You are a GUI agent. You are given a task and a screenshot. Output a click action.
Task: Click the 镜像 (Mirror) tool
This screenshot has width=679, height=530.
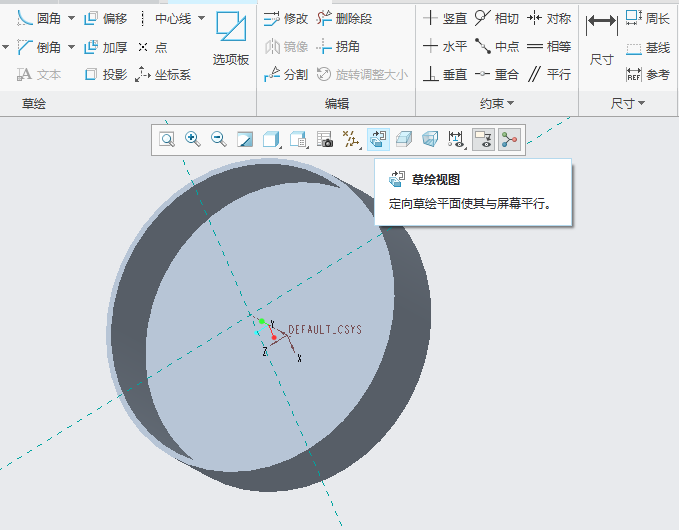click(x=286, y=47)
